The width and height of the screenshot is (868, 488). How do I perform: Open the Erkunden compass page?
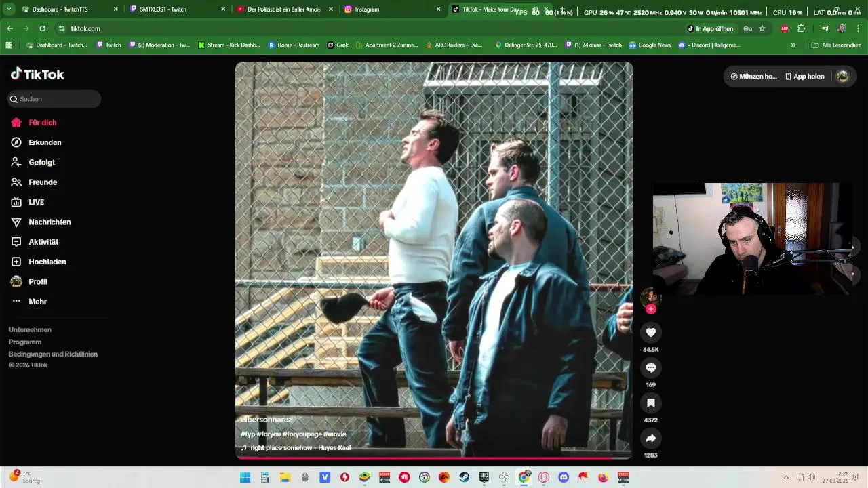pyautogui.click(x=37, y=142)
